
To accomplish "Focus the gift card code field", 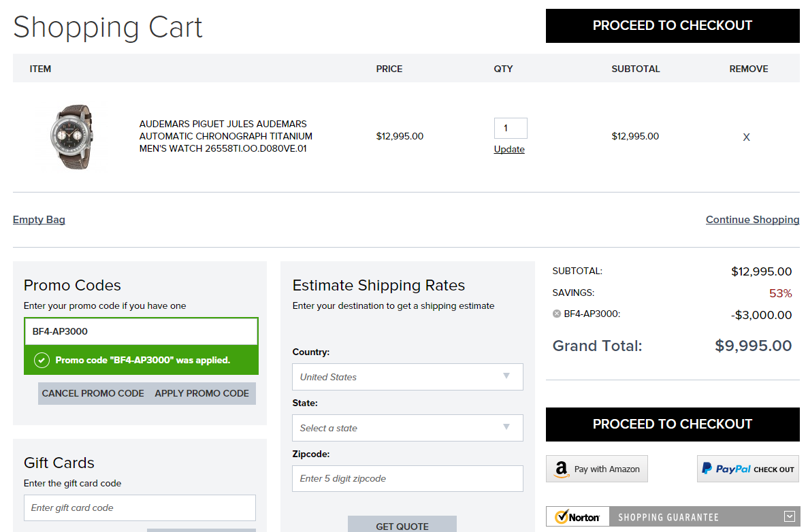I will (140, 508).
